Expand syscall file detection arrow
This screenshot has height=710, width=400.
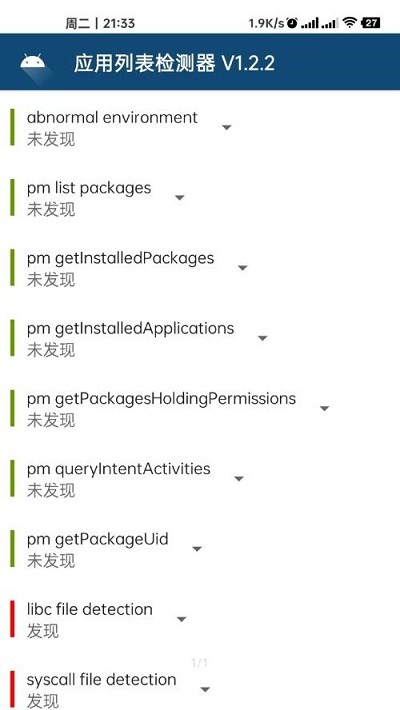[205, 690]
